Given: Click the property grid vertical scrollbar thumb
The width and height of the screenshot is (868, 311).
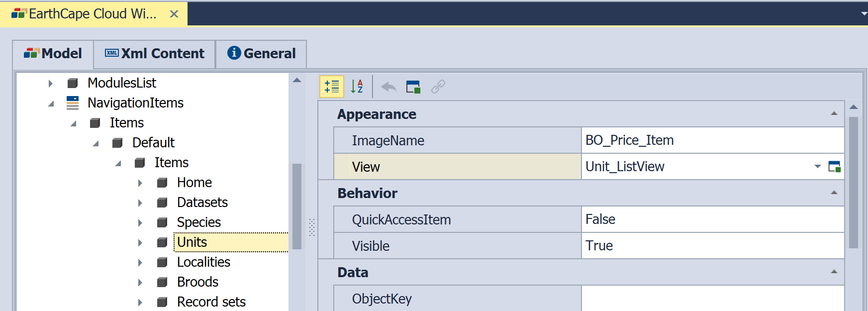Looking at the screenshot, I should [854, 182].
